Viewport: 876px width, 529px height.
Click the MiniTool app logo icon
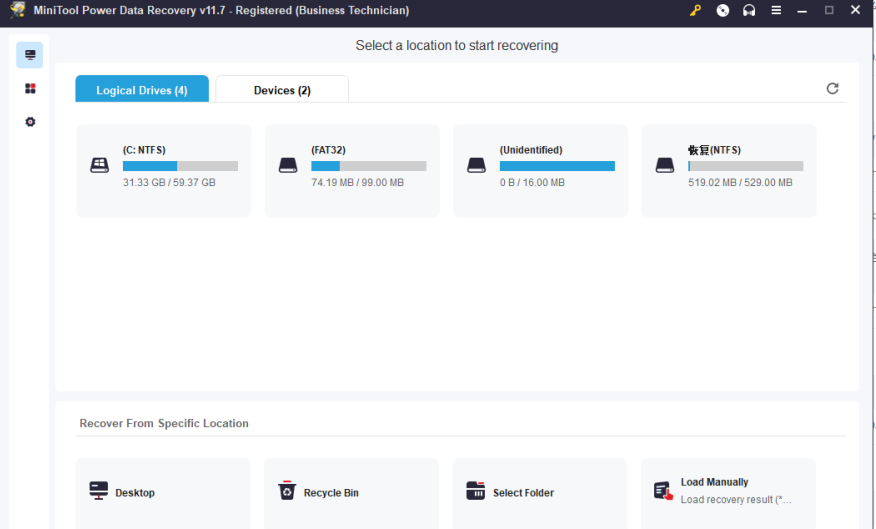pos(17,10)
